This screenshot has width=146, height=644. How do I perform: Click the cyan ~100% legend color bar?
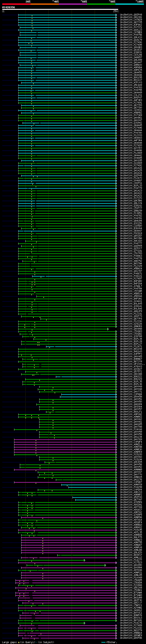[130, 4]
